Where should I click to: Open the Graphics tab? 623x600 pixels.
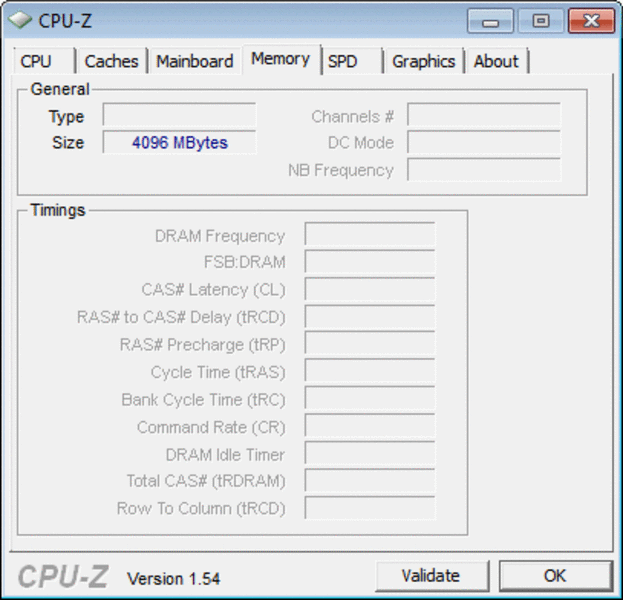pos(424,61)
